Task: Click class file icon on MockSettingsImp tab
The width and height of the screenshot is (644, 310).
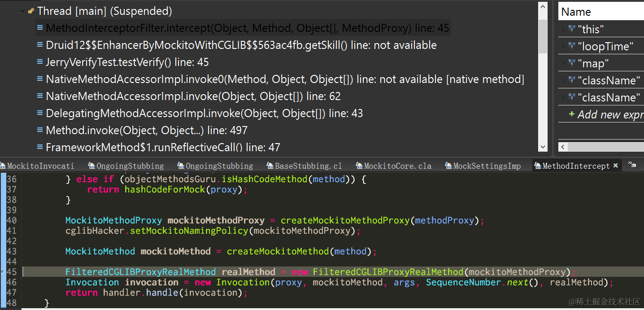Action: (448, 166)
